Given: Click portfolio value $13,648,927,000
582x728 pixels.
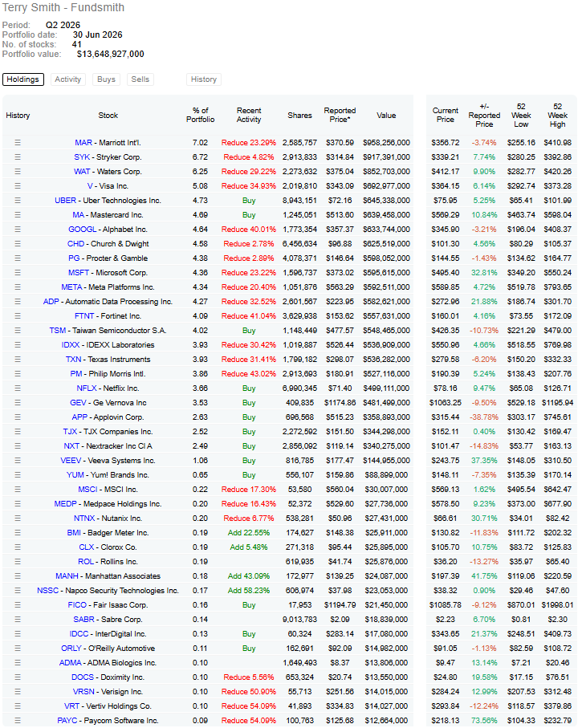Looking at the screenshot, I should 111,54.
